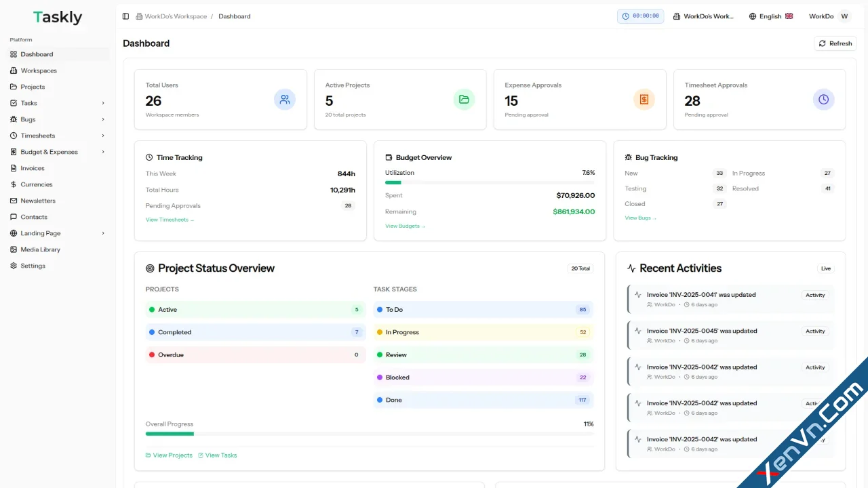This screenshot has height=488, width=868.
Task: Toggle the Live indicator on Recent Activities
Action: point(825,268)
